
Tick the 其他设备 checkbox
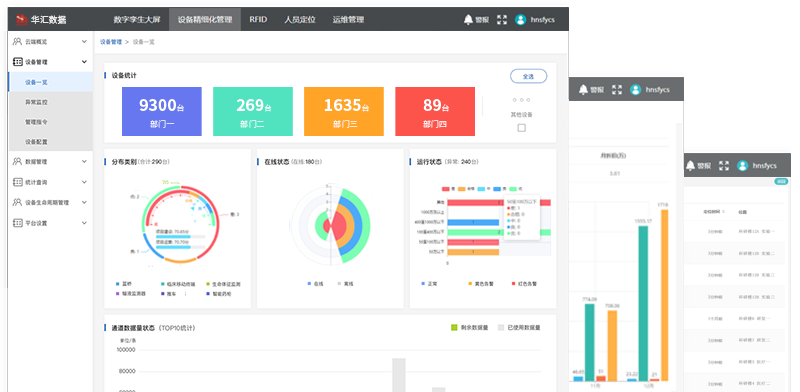(x=521, y=128)
